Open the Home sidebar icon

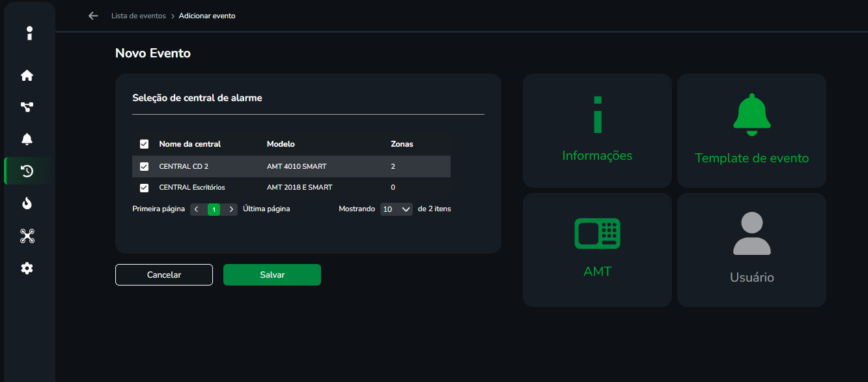(27, 76)
